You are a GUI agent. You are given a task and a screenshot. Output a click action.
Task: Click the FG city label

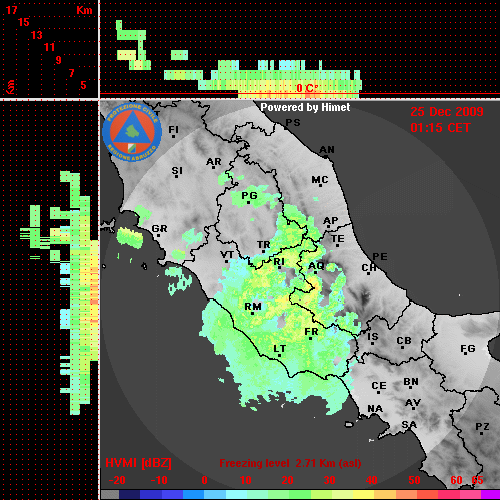[x=468, y=349]
